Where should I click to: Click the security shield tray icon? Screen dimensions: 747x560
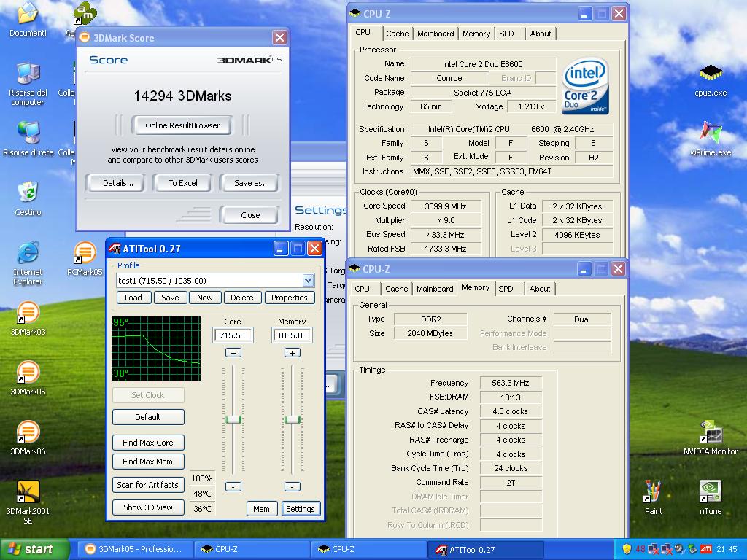[627, 549]
